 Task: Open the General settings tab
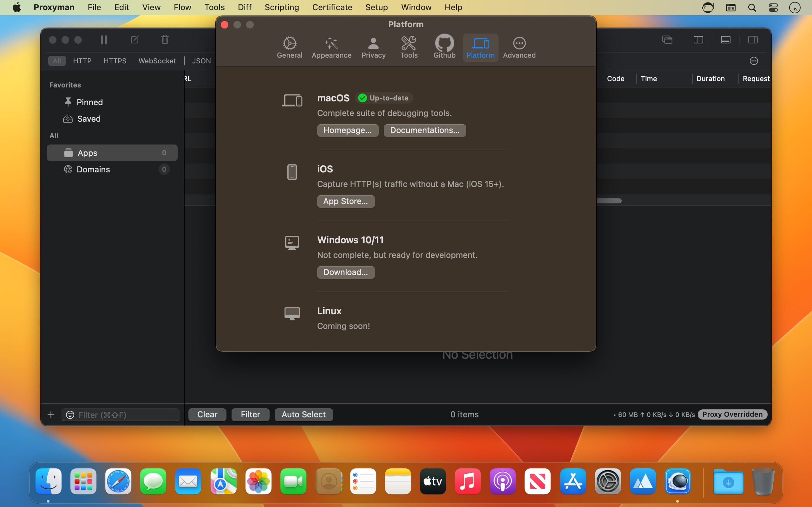(x=289, y=47)
